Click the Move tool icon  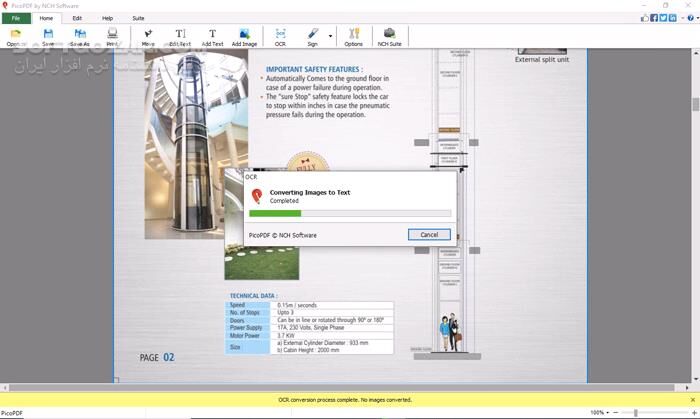click(148, 37)
